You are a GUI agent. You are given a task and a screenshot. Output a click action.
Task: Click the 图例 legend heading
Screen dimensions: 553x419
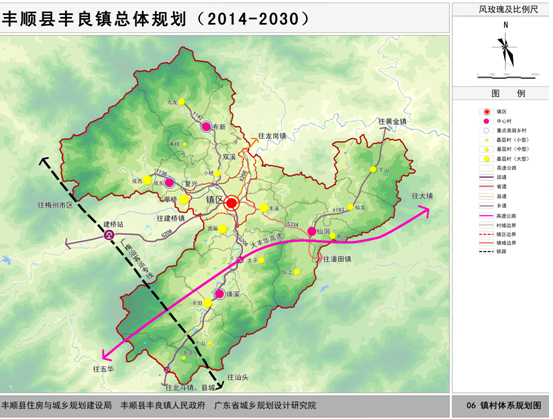pos(508,93)
